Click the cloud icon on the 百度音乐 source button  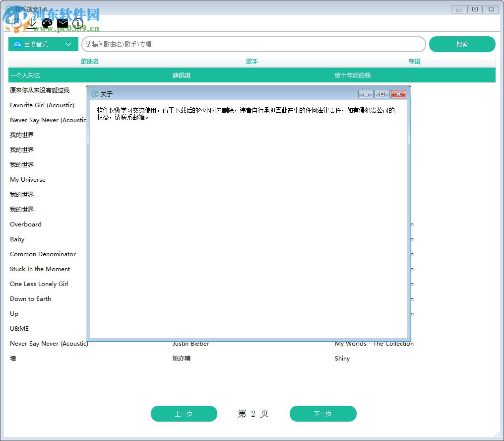pyautogui.click(x=16, y=44)
